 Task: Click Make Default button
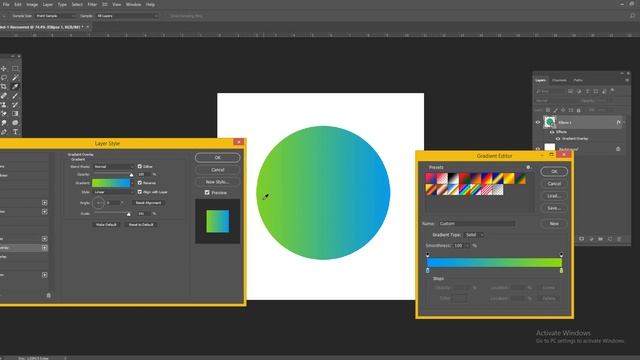click(x=106, y=224)
